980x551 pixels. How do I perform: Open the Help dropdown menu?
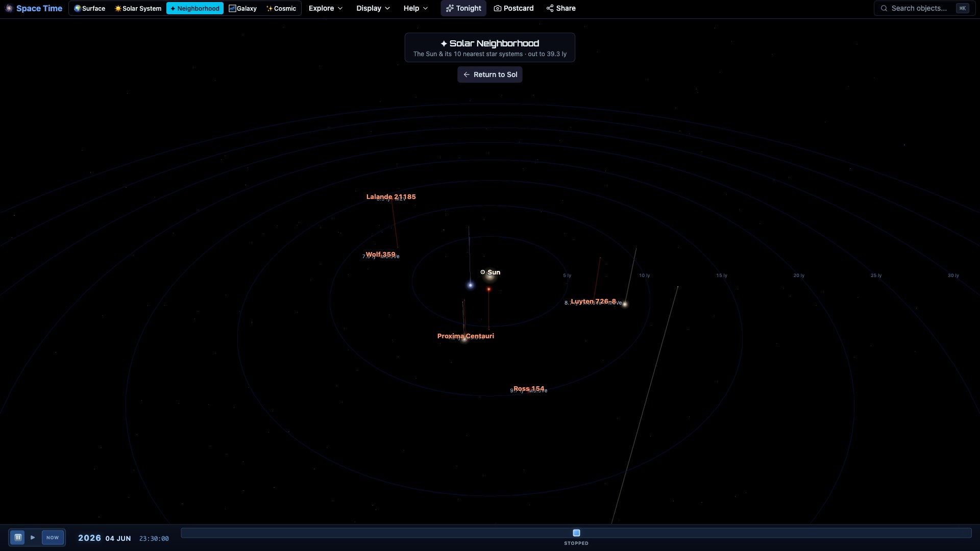415,8
